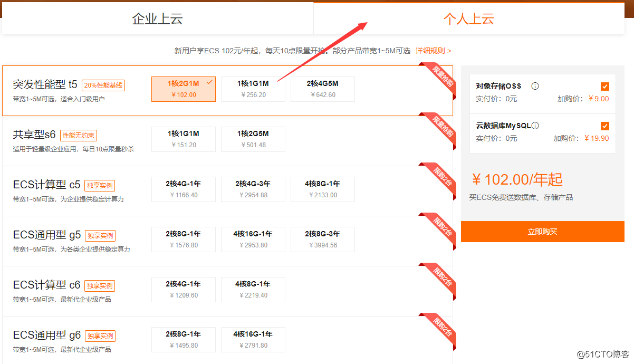Viewport: 634px width, 364px height.
Task: Uncheck the 对象存储OSS checkbox
Action: pyautogui.click(x=605, y=87)
